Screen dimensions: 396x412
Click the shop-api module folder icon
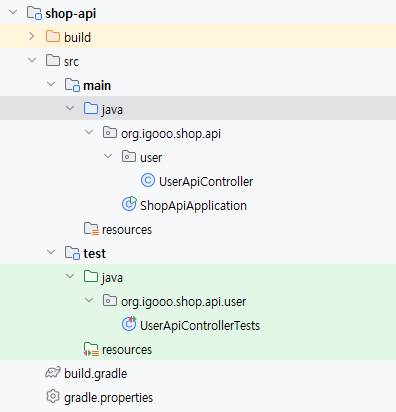(x=34, y=13)
